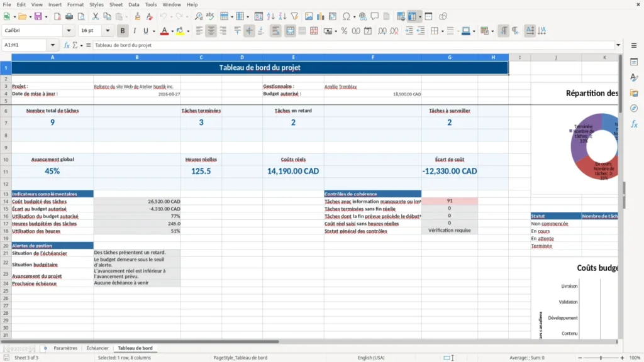Click the zoom in plus button
This screenshot has width=644, height=362.
(622, 358)
